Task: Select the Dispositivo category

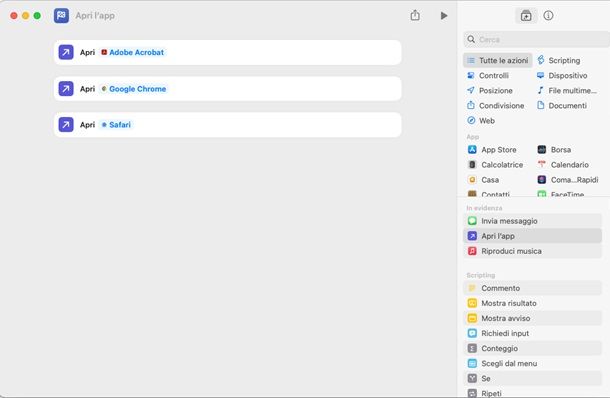Action: [x=562, y=75]
